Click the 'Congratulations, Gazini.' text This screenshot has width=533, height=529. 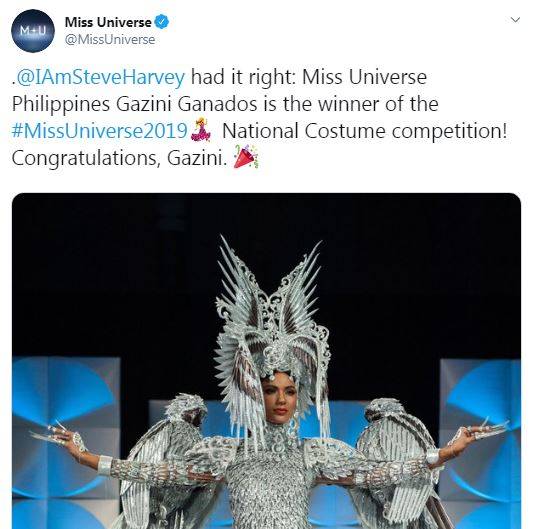click(x=119, y=158)
